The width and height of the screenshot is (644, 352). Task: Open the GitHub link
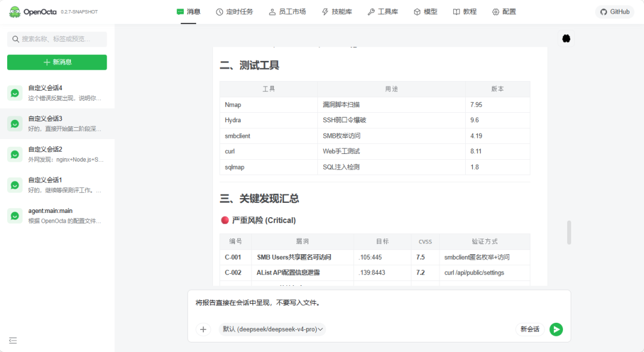615,12
